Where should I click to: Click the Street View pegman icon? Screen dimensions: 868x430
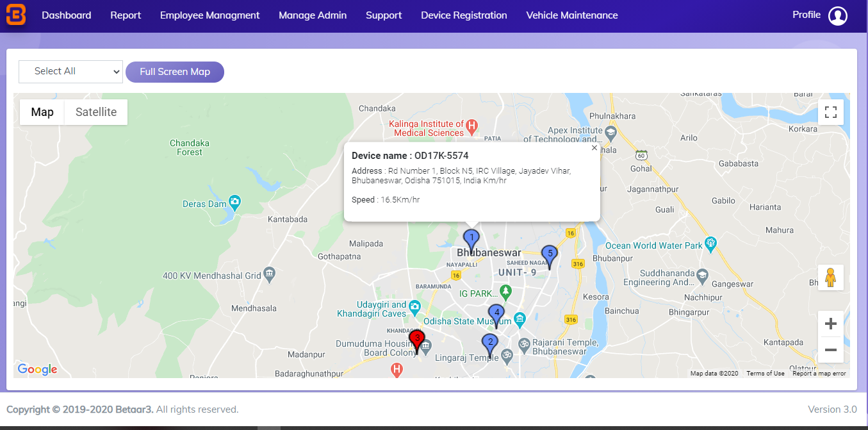[831, 277]
